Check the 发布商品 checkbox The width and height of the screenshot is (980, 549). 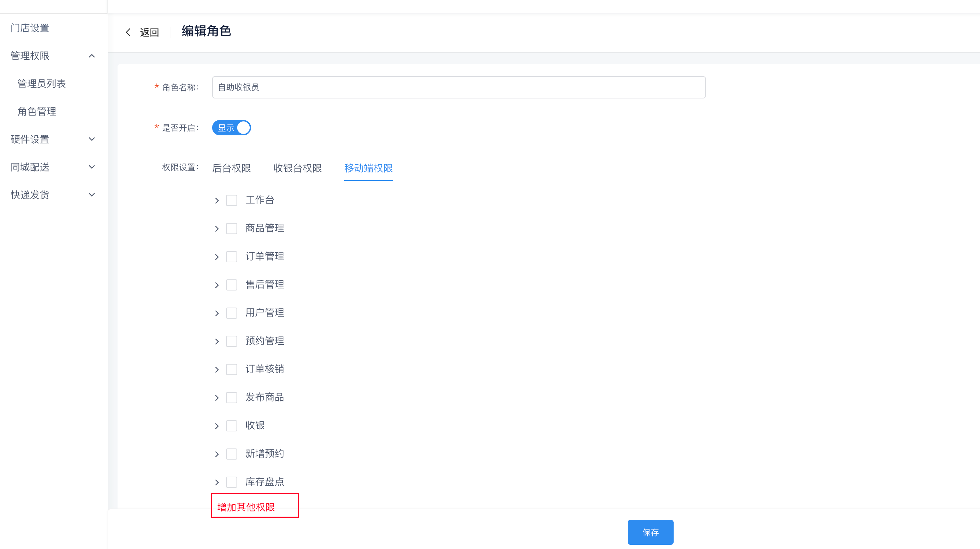pyautogui.click(x=232, y=397)
